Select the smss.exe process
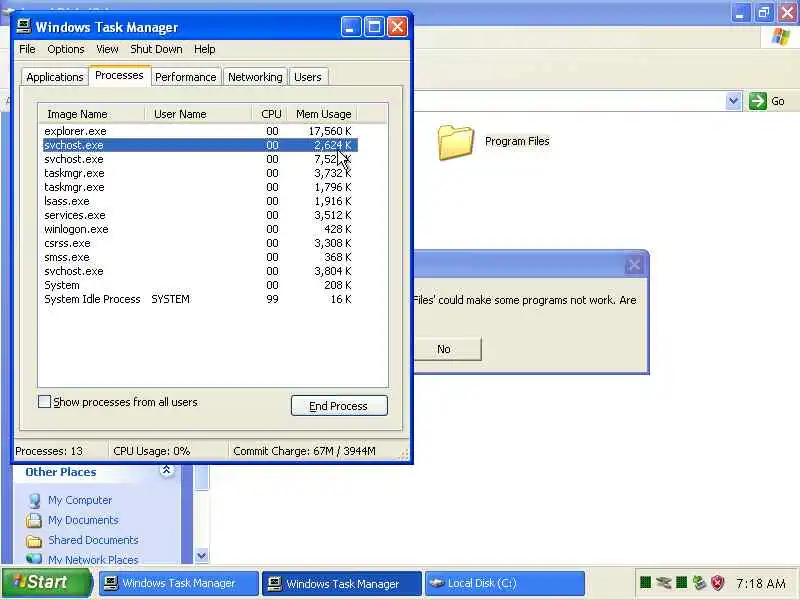 [x=200, y=257]
